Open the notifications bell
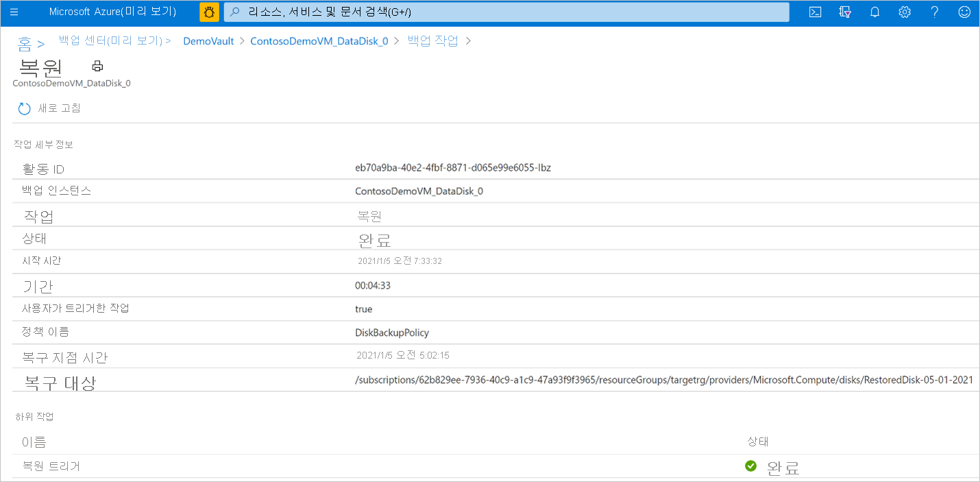 [x=875, y=12]
